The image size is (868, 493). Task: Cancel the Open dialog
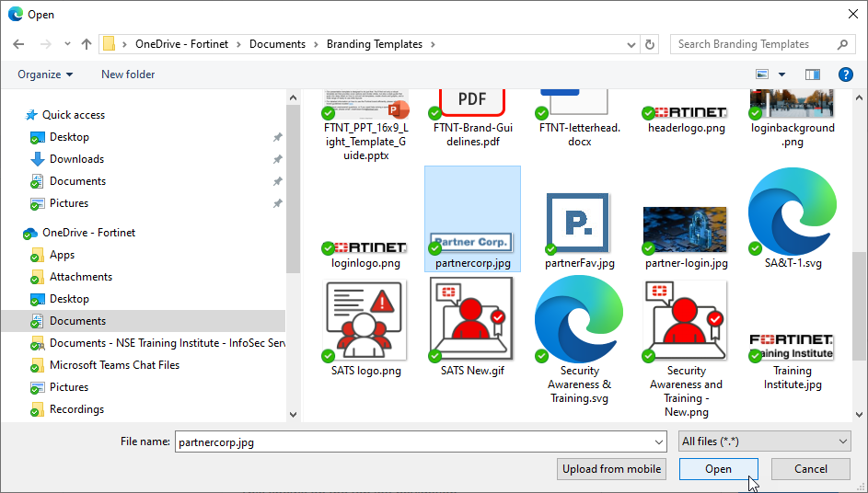point(810,469)
